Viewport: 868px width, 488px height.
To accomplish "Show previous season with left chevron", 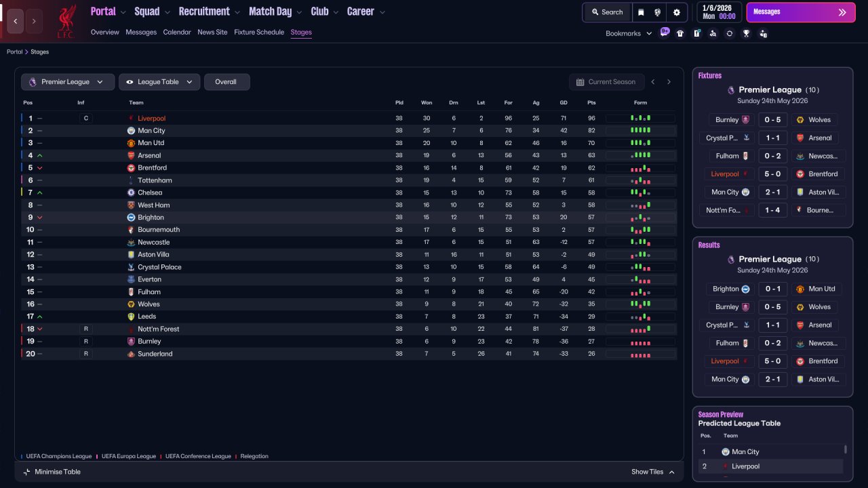I will pyautogui.click(x=653, y=82).
